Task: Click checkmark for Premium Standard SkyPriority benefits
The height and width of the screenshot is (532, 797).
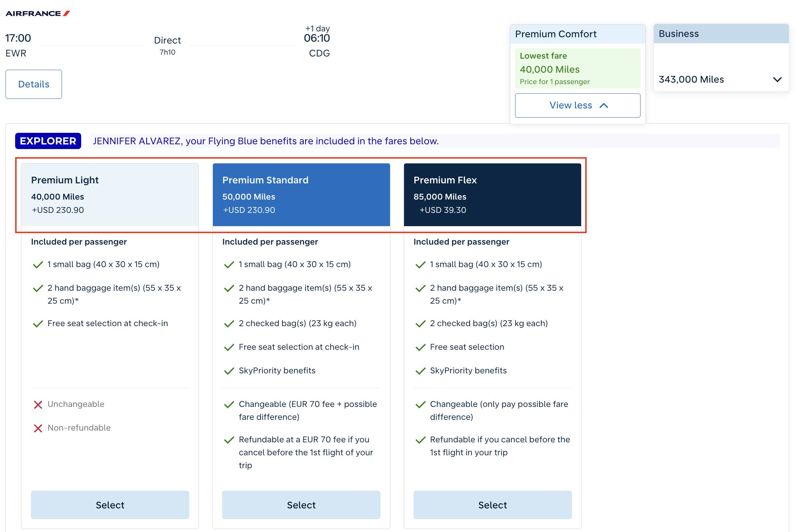Action: pos(229,371)
